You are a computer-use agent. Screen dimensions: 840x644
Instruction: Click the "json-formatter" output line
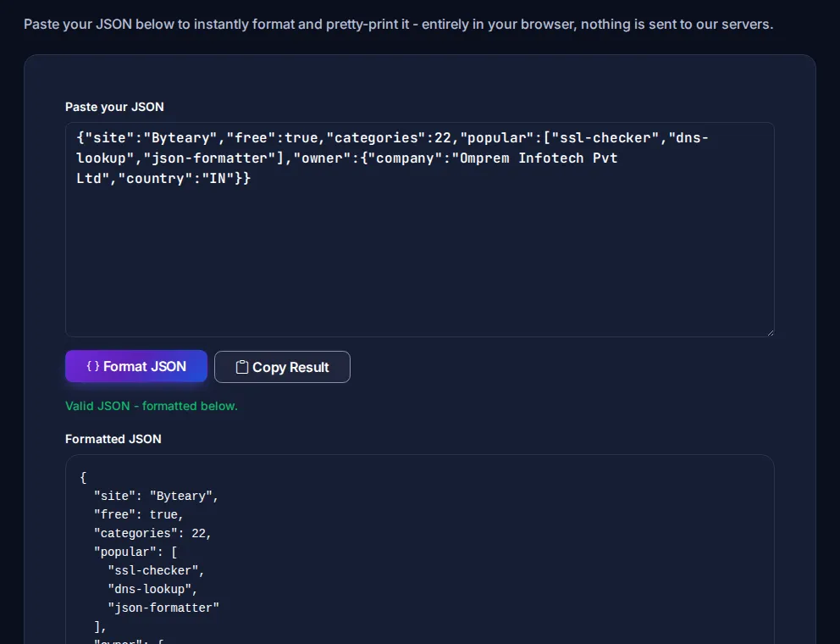tap(163, 608)
